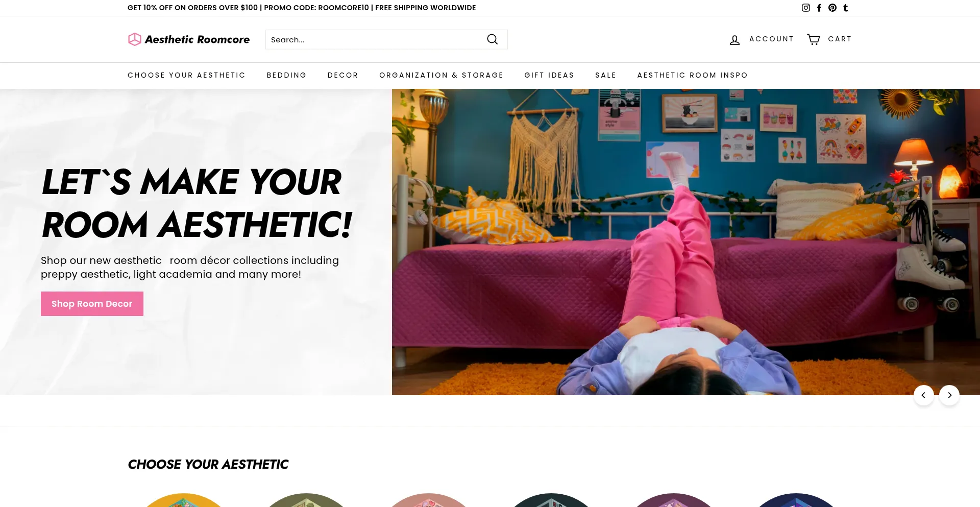
Task: Open the Pinterest social icon
Action: click(832, 8)
